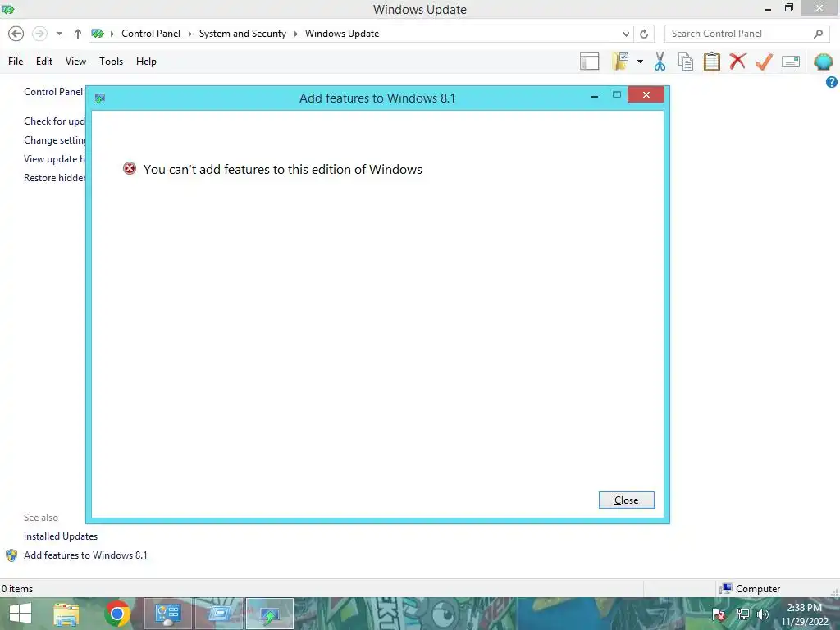This screenshot has height=630, width=840.
Task: Click the Close button in the dialog
Action: pyautogui.click(x=626, y=500)
